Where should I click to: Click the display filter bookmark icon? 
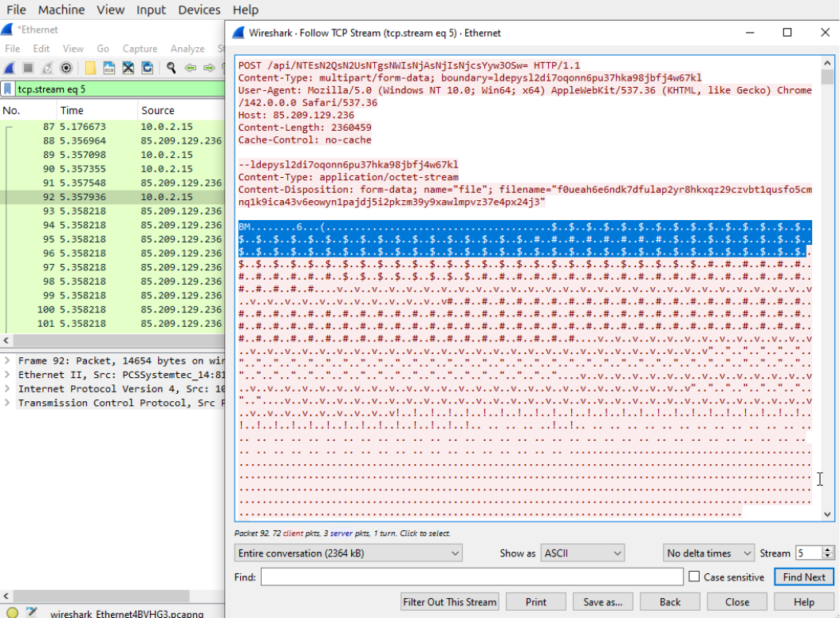click(x=8, y=89)
